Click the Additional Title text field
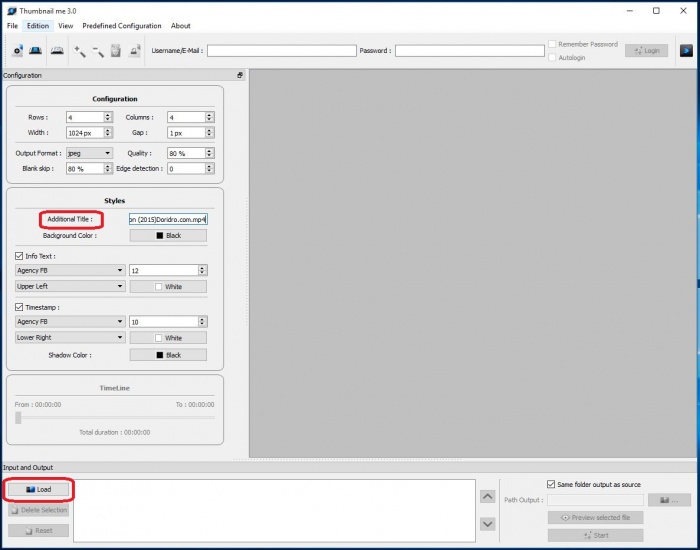Image resolution: width=700 pixels, height=550 pixels. click(168, 219)
